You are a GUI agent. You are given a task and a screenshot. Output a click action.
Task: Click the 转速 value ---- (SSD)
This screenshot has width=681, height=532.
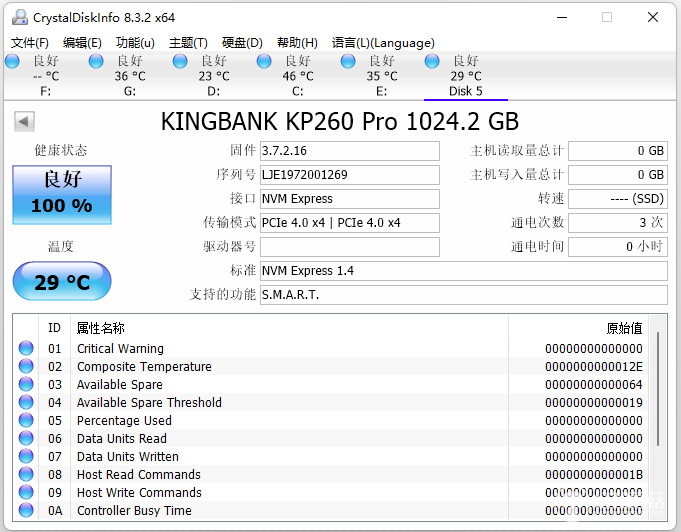pos(618,198)
